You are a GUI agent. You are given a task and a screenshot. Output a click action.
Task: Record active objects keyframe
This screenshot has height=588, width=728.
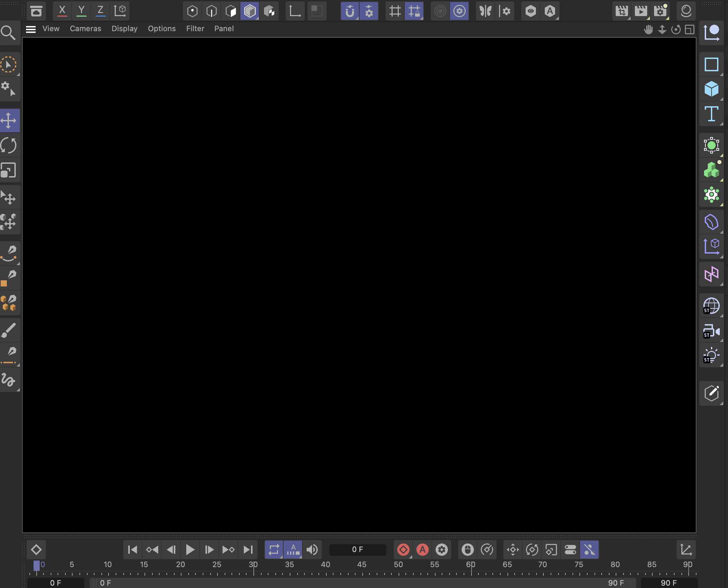tap(403, 550)
